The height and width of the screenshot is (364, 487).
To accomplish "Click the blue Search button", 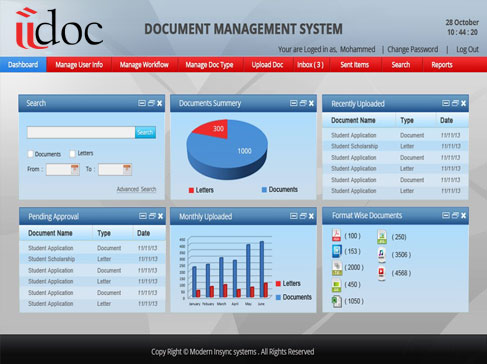I will pos(145,132).
